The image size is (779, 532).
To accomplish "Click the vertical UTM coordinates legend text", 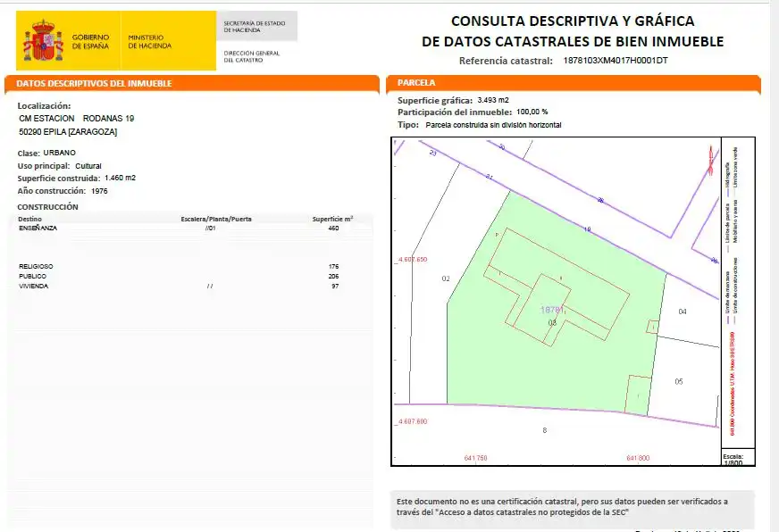I will [733, 383].
